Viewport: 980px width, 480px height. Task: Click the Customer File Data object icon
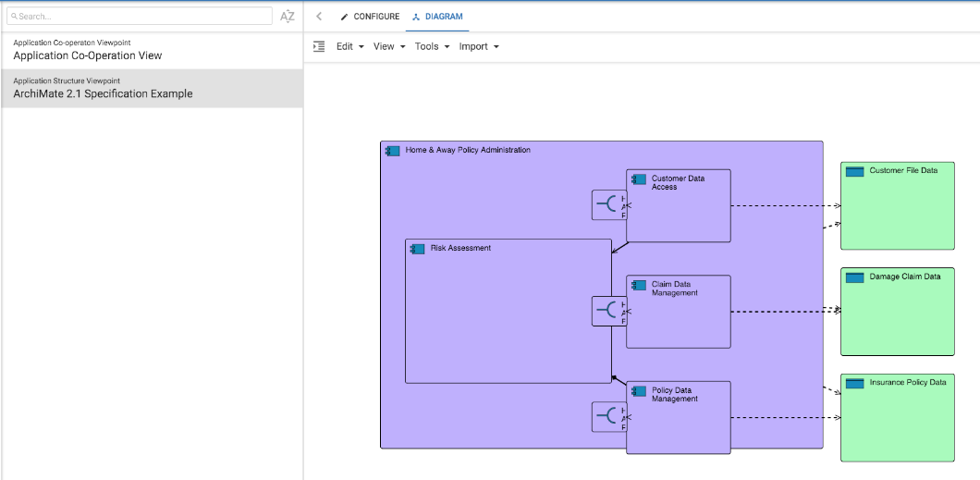854,171
